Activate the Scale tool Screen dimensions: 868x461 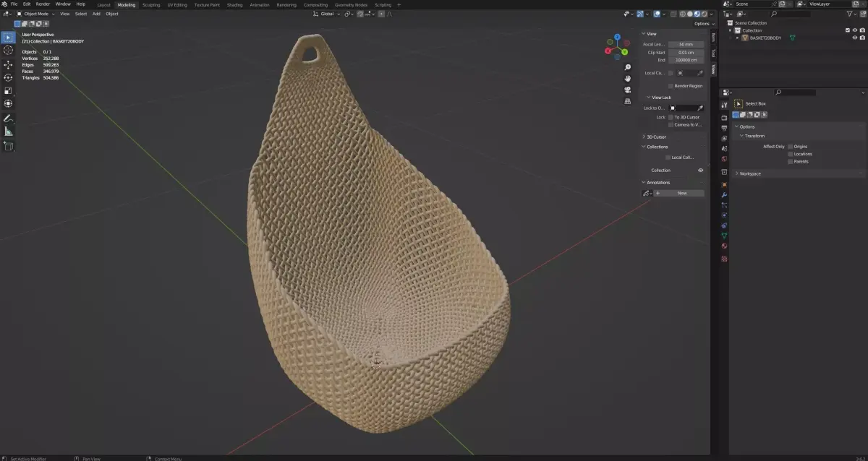(x=8, y=90)
